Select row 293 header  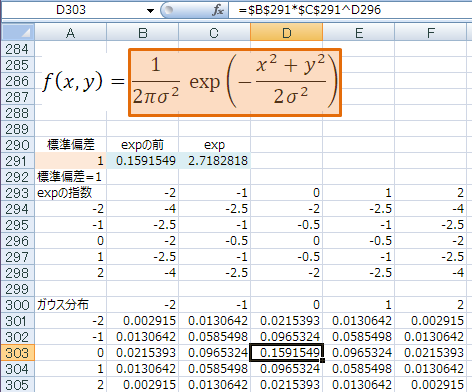click(x=18, y=193)
